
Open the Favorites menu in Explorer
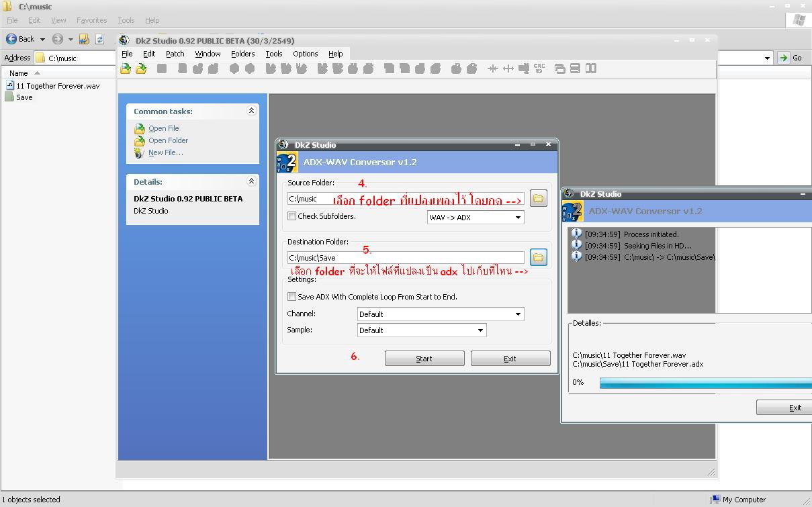point(91,20)
